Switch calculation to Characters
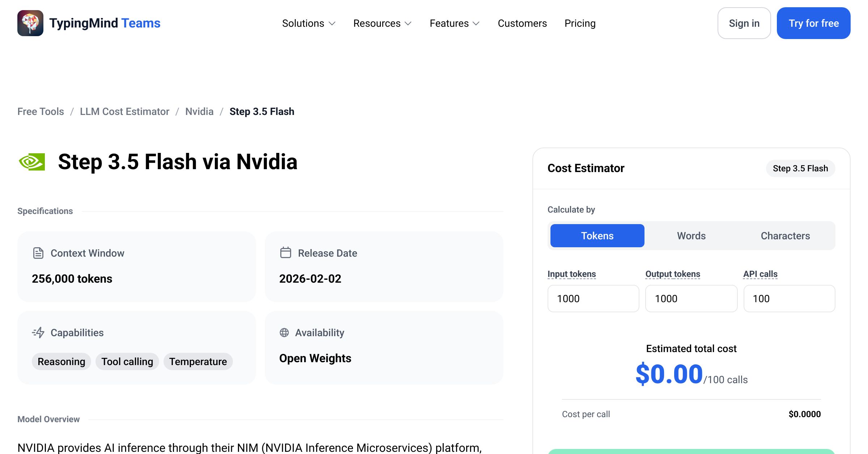 pyautogui.click(x=786, y=236)
